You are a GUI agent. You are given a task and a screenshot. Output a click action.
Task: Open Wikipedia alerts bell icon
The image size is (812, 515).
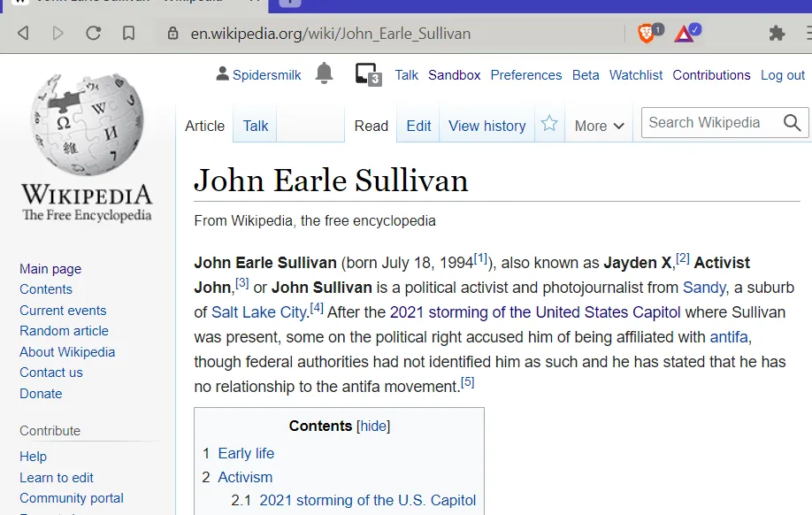point(324,73)
